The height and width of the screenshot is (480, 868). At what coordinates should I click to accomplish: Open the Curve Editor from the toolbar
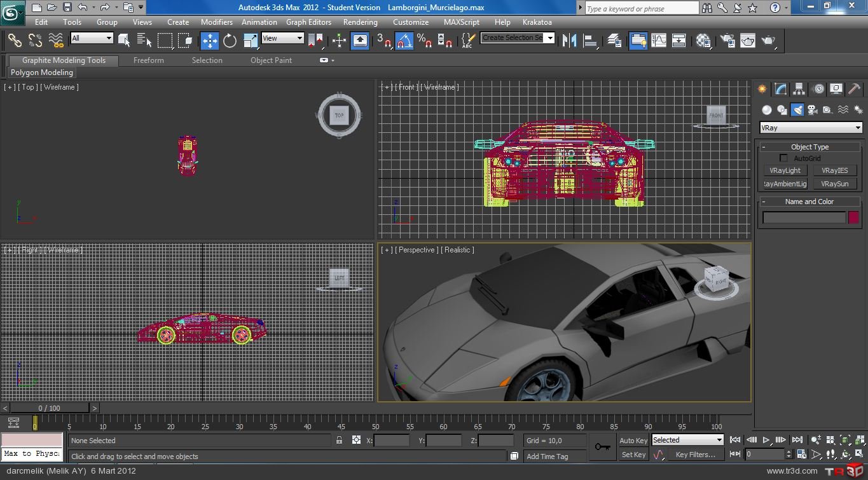659,41
